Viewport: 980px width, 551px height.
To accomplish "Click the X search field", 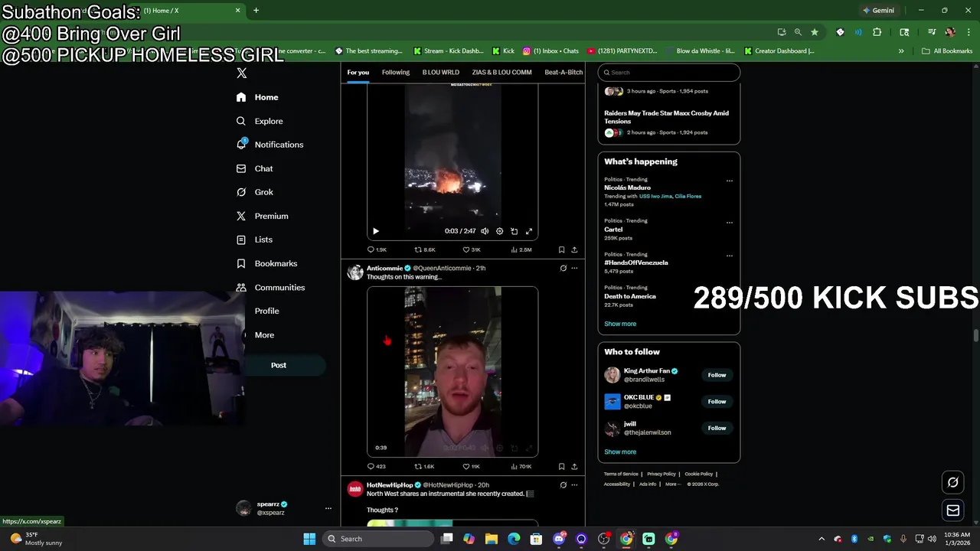I will pyautogui.click(x=668, y=73).
